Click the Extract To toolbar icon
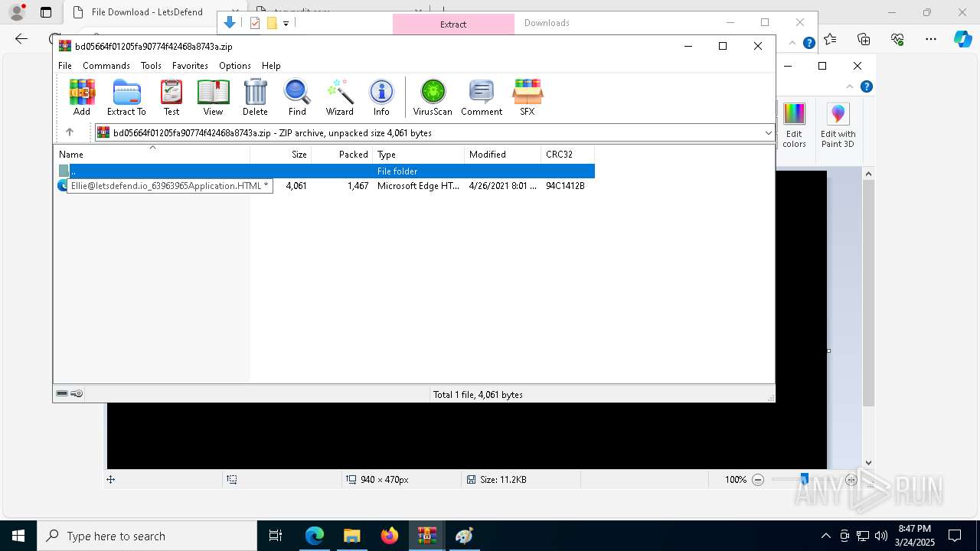The width and height of the screenshot is (980, 551). point(126,97)
